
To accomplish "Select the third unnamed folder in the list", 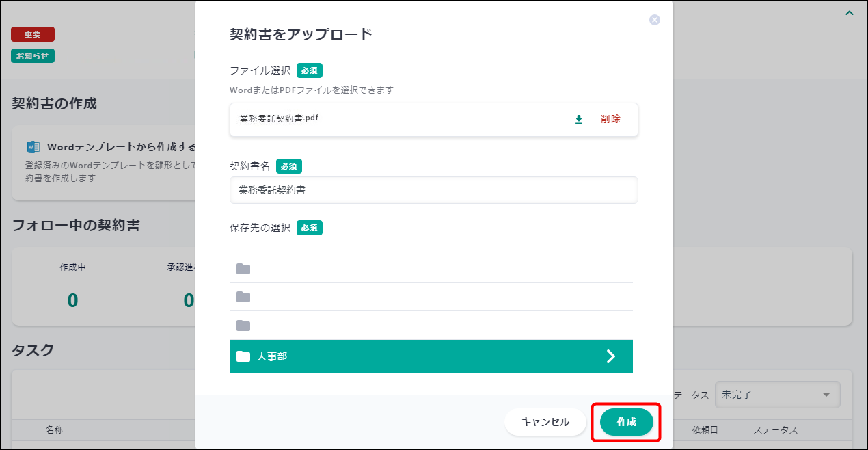I will click(x=431, y=326).
